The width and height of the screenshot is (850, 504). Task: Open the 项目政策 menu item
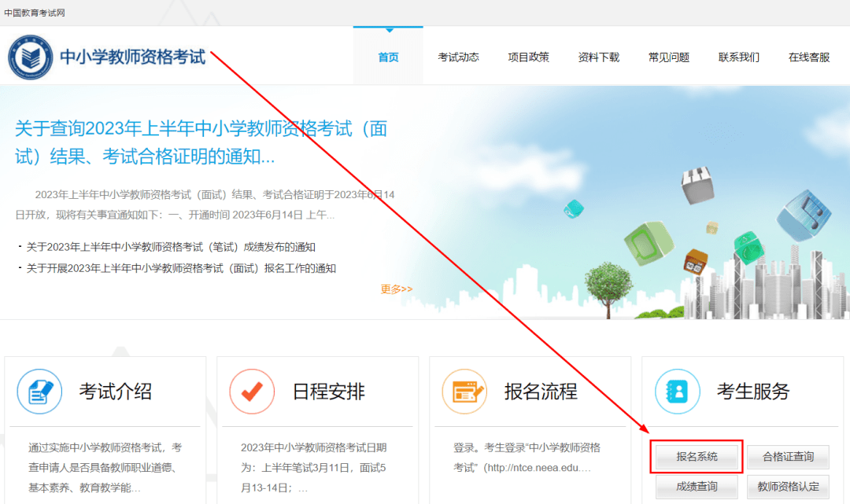tap(528, 57)
